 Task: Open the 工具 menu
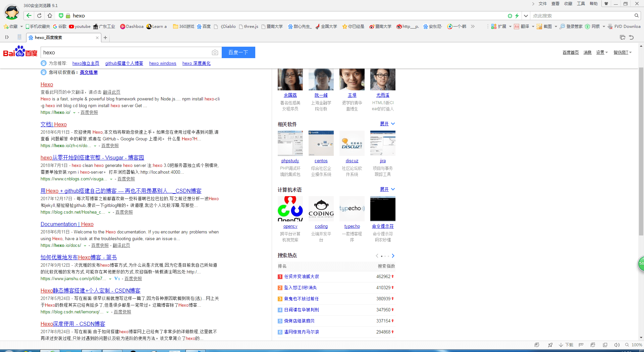click(x=581, y=4)
